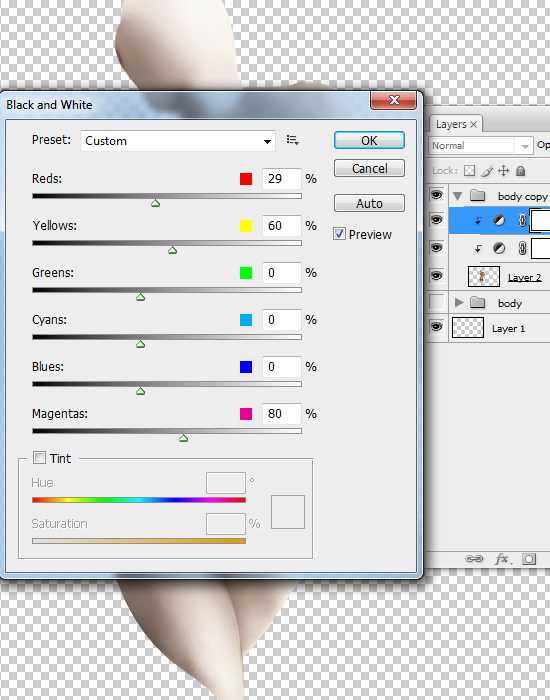The height and width of the screenshot is (700, 550).
Task: Show the body group visibility box
Action: (x=436, y=302)
